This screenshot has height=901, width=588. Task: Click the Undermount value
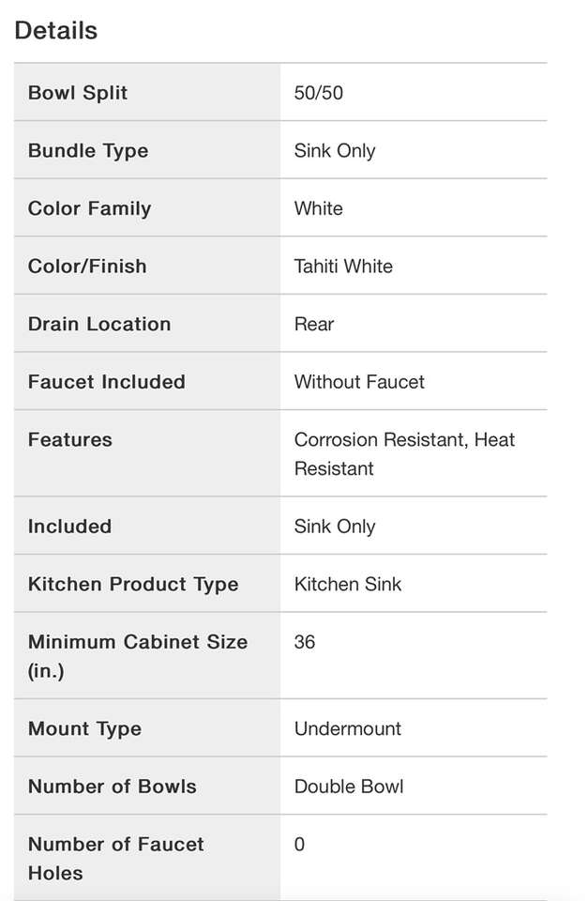[348, 728]
